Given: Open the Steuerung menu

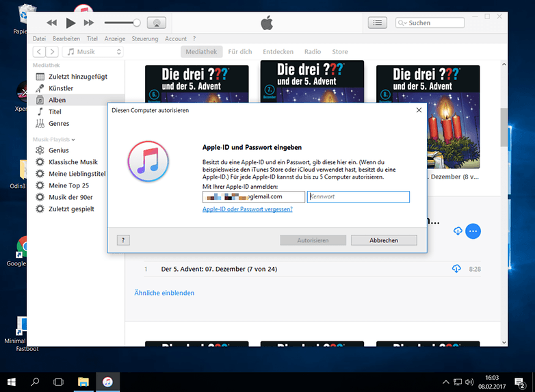Looking at the screenshot, I should [x=145, y=38].
